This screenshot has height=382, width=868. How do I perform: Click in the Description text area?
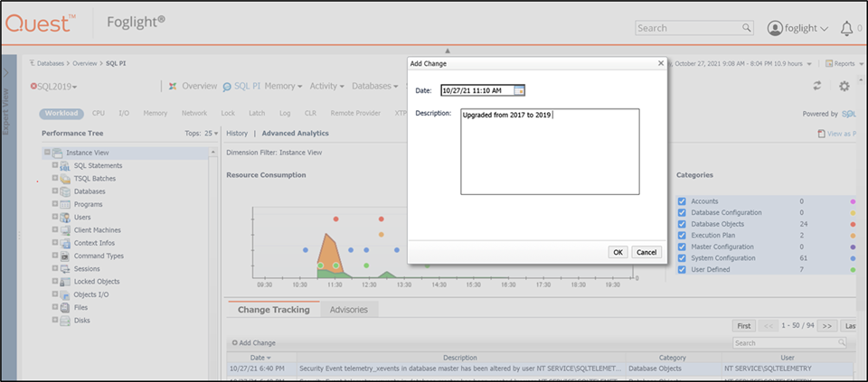[x=550, y=152]
